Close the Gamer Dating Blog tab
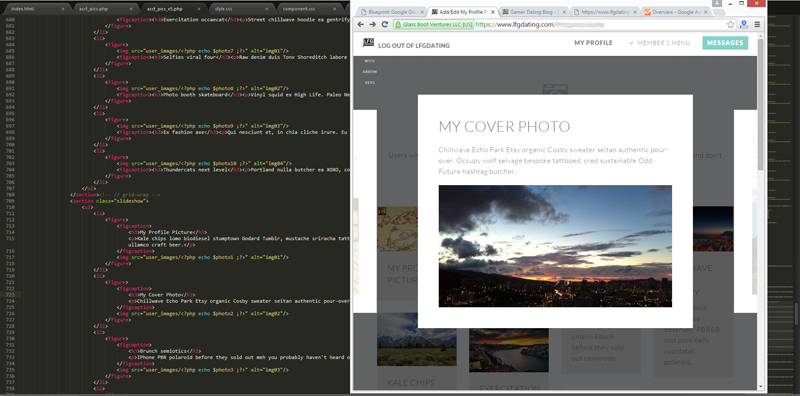800x396 pixels. point(564,11)
